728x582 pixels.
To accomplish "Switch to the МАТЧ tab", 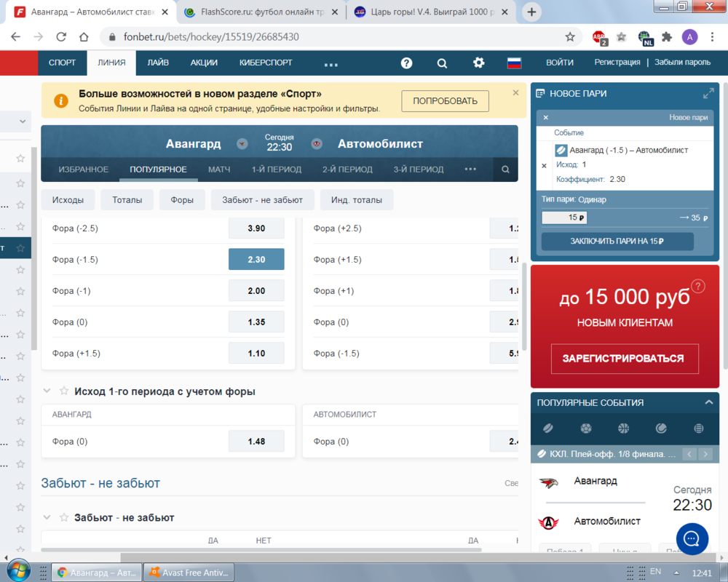I will (219, 170).
